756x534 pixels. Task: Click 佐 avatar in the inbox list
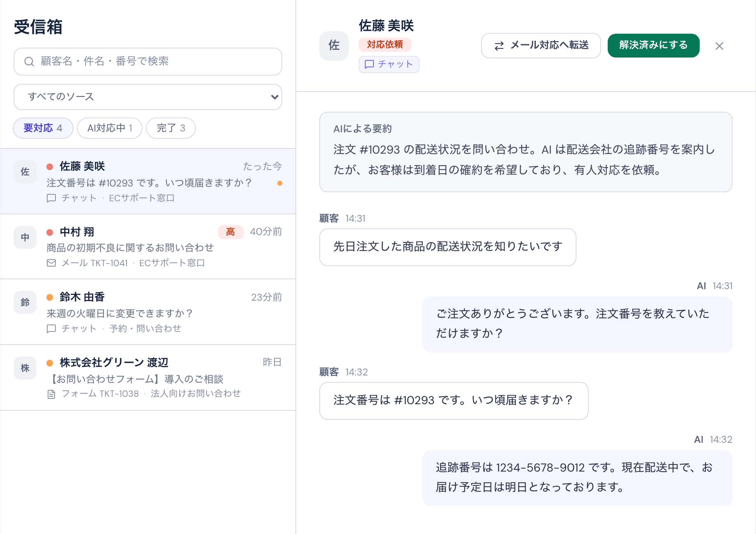point(25,172)
